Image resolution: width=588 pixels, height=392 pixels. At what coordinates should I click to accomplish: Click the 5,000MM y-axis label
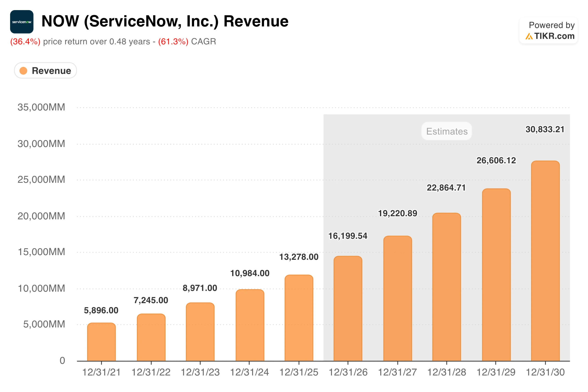coord(44,324)
